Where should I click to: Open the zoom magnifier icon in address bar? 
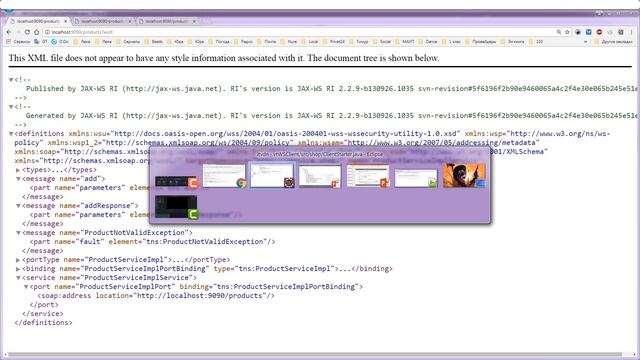coord(558,32)
